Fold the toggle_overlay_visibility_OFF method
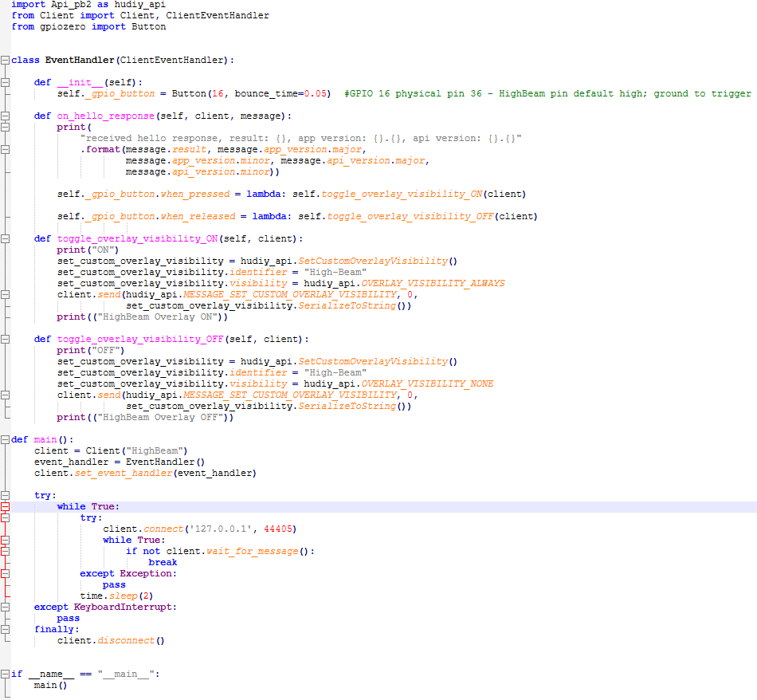757x700 pixels. click(5, 340)
